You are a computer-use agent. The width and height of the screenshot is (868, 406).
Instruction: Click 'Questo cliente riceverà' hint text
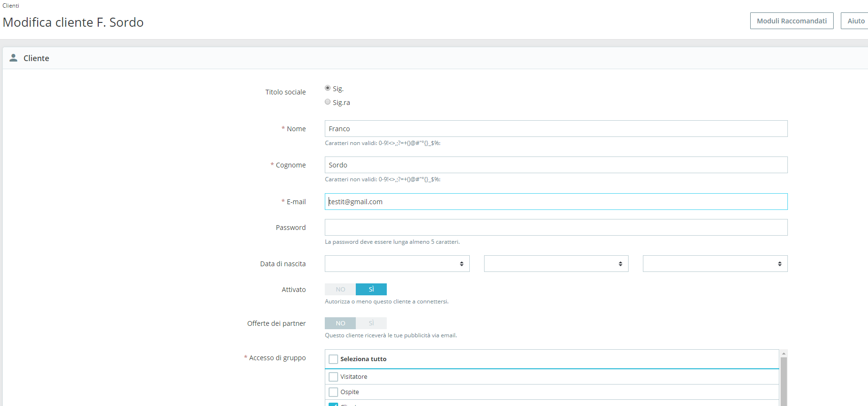[391, 335]
